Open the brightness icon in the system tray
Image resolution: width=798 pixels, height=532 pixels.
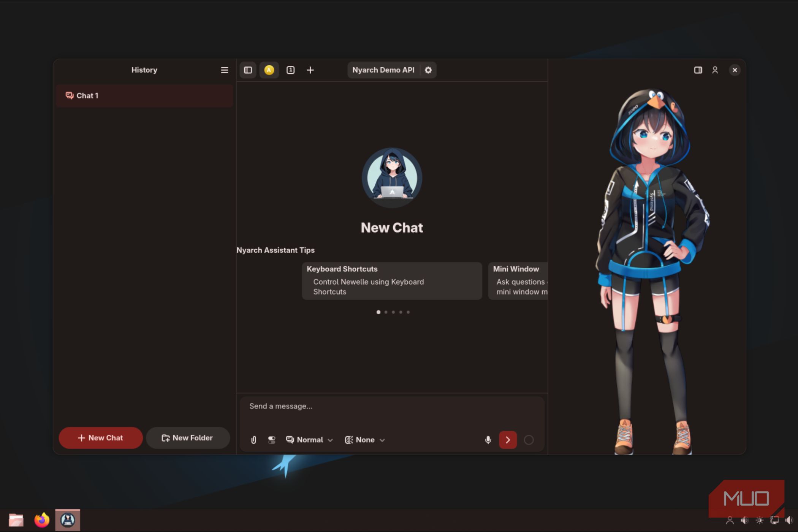click(759, 521)
